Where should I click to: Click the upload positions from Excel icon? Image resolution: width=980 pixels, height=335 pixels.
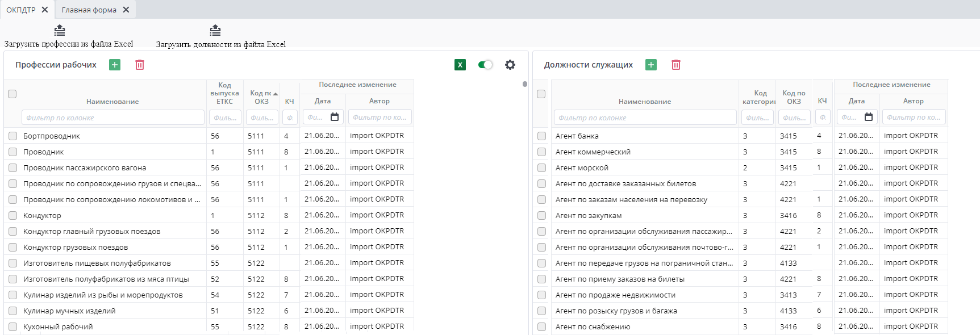[x=215, y=31]
